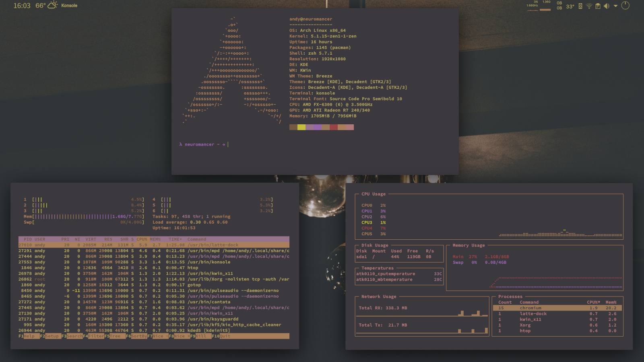Viewport: 644px width, 362px height.
Task: Click F7 Nice - in htop footer
Action: coord(158,336)
